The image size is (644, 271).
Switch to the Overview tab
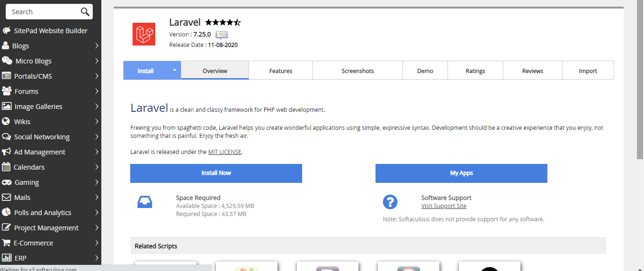(x=215, y=71)
